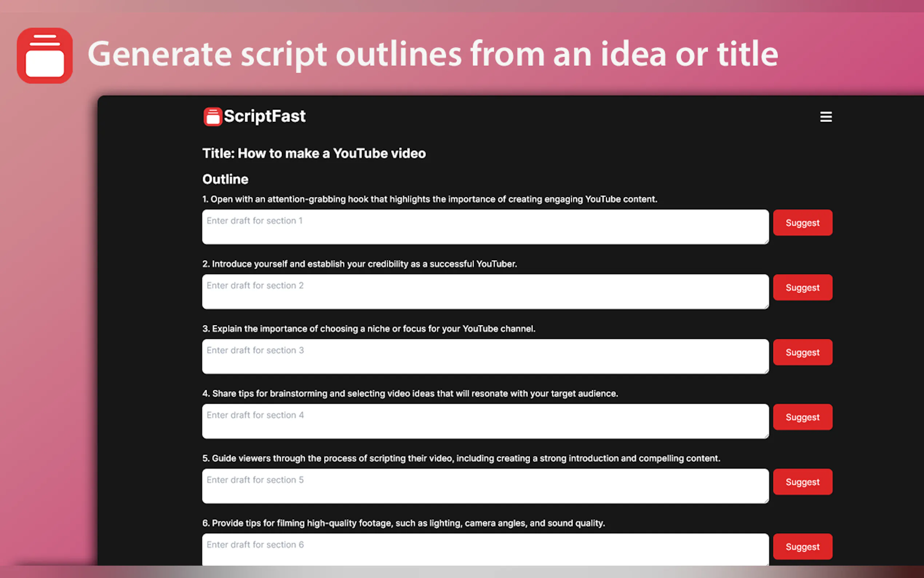Grab resize handle of section 3 textarea

pyautogui.click(x=766, y=371)
